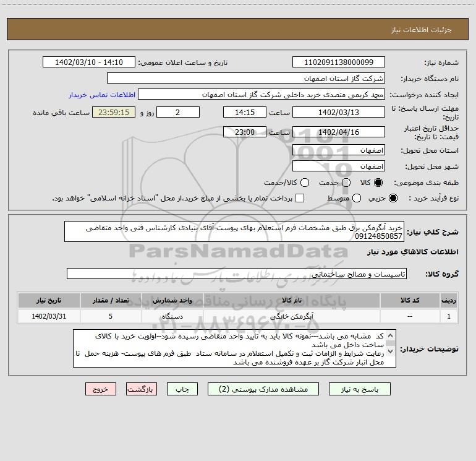The width and height of the screenshot is (476, 461).
Task: Click the unit cell دستگاه
Action: tap(172, 316)
